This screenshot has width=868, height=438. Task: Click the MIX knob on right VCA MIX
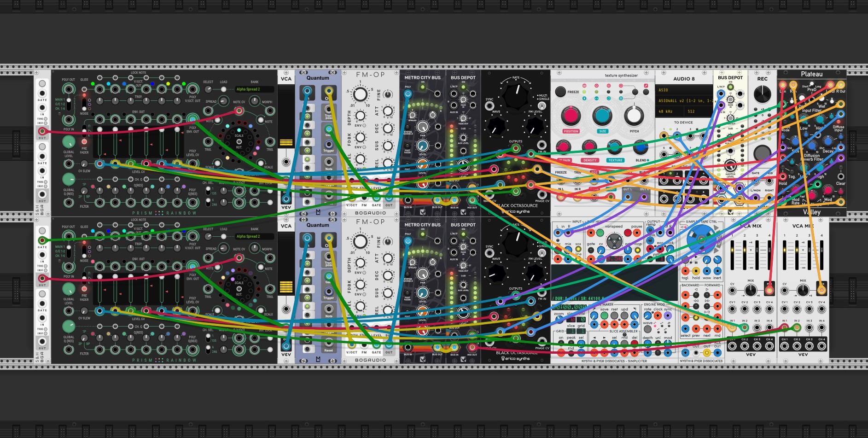(803, 290)
